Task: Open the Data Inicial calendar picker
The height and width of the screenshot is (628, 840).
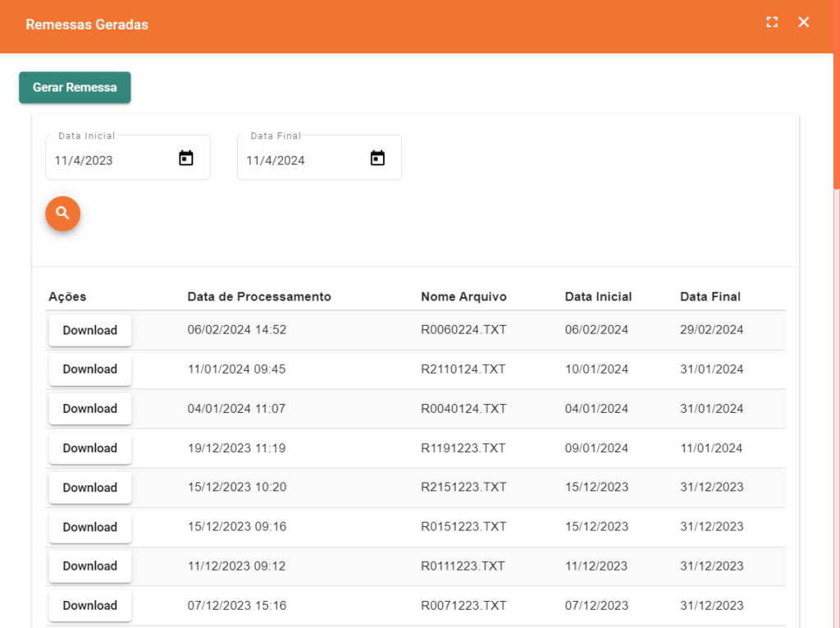Action: click(186, 158)
